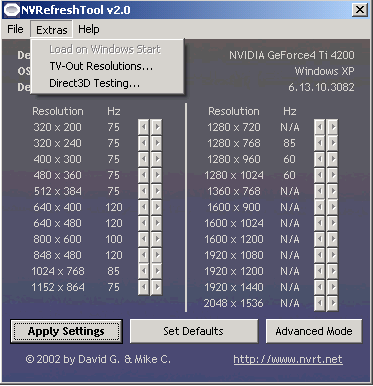Select the 1024 x 768 resolution text
This screenshot has width=373, height=386.
(58, 271)
